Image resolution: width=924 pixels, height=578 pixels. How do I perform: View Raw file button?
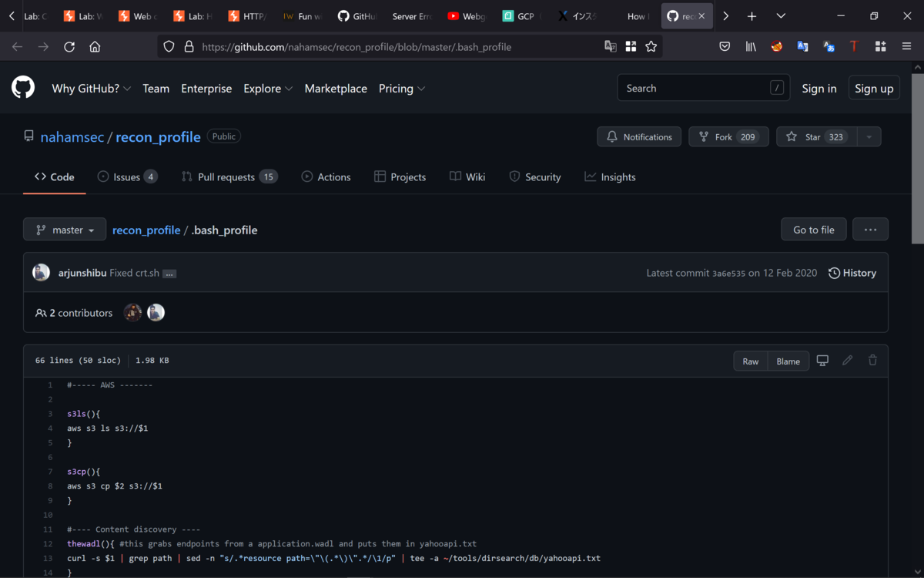751,361
